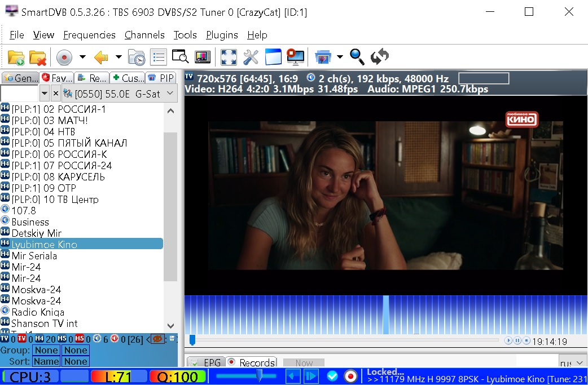The image size is (588, 385).
Task: Toggle the blue radio channel filter
Action: (97, 339)
